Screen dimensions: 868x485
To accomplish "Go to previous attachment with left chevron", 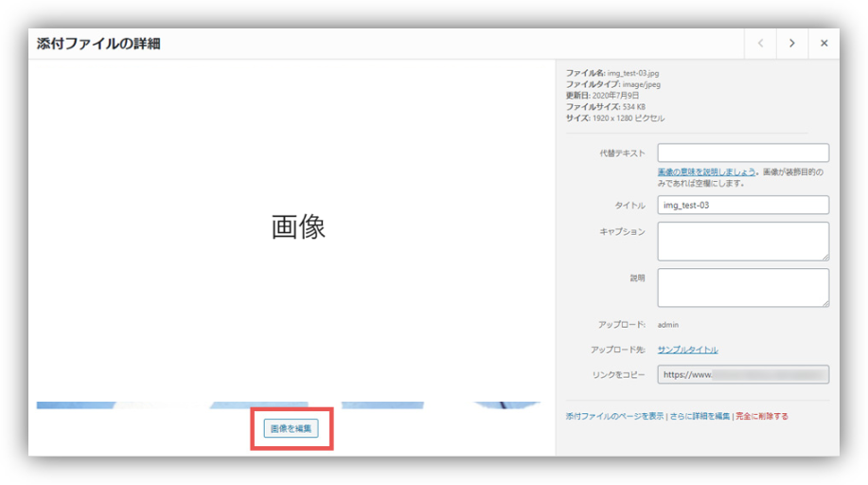I will pos(760,44).
